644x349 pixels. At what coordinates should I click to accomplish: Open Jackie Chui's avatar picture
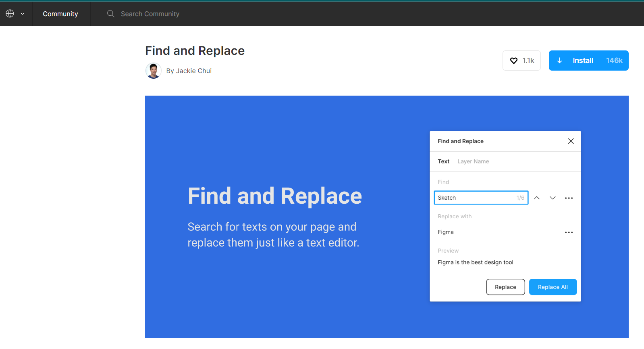(x=154, y=71)
